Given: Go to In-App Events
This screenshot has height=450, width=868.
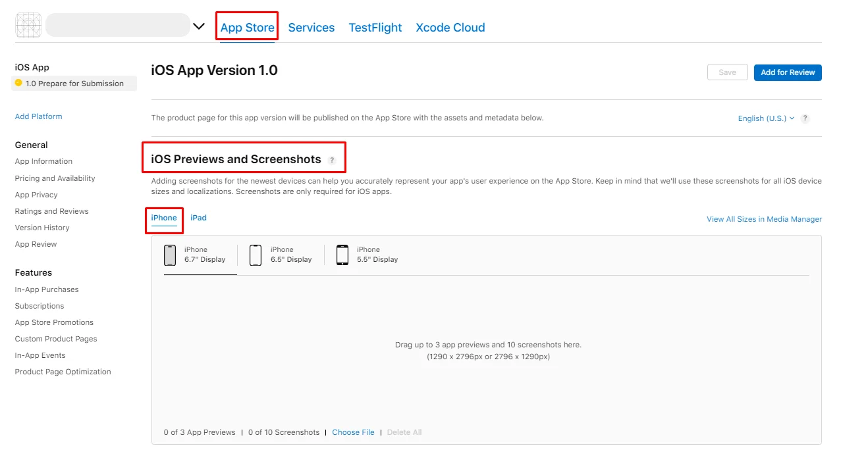Looking at the screenshot, I should [x=40, y=355].
